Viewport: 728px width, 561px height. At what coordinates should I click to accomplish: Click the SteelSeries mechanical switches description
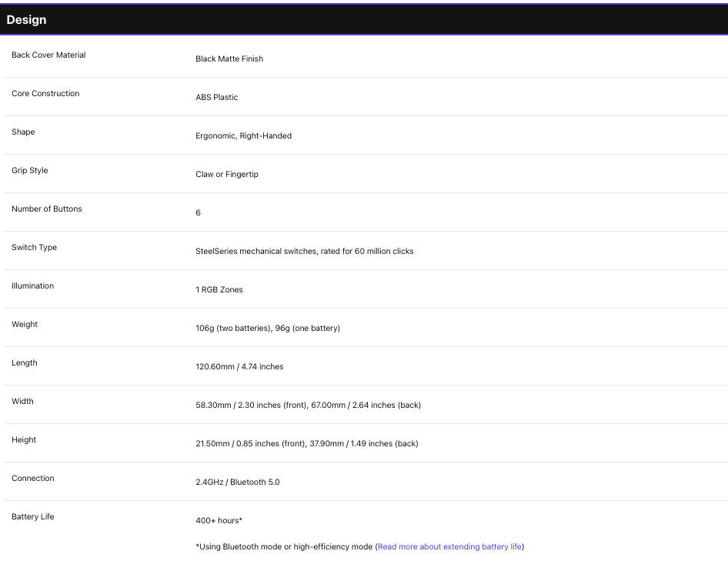(x=305, y=251)
